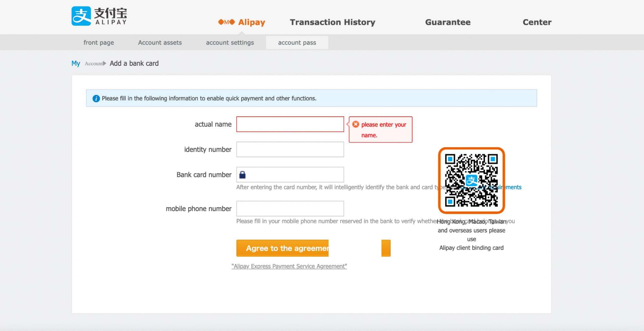644x331 pixels.
Task: Click the 'mobile phone number' field label
Action: click(x=198, y=209)
